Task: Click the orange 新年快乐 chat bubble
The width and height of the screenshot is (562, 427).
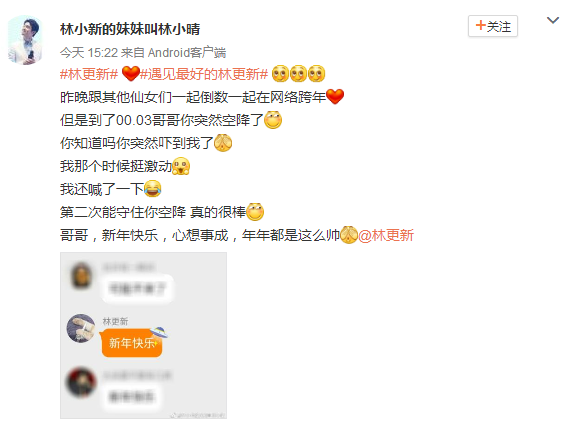Action: (x=132, y=343)
